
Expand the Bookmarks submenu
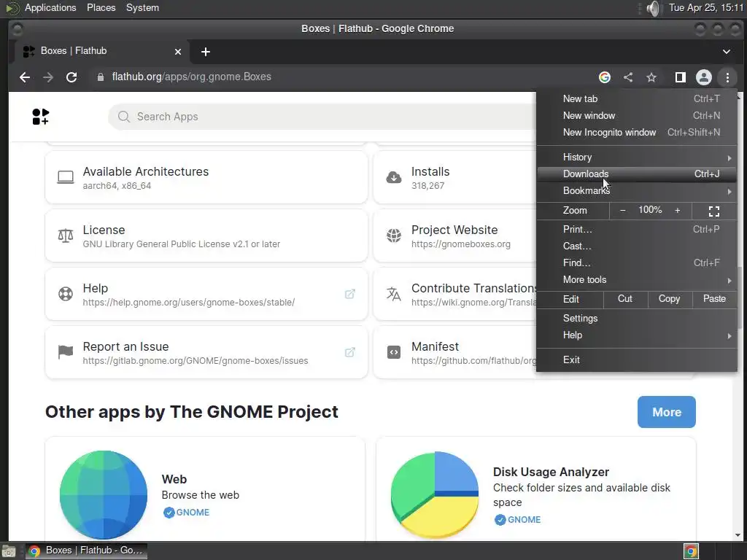point(637,190)
